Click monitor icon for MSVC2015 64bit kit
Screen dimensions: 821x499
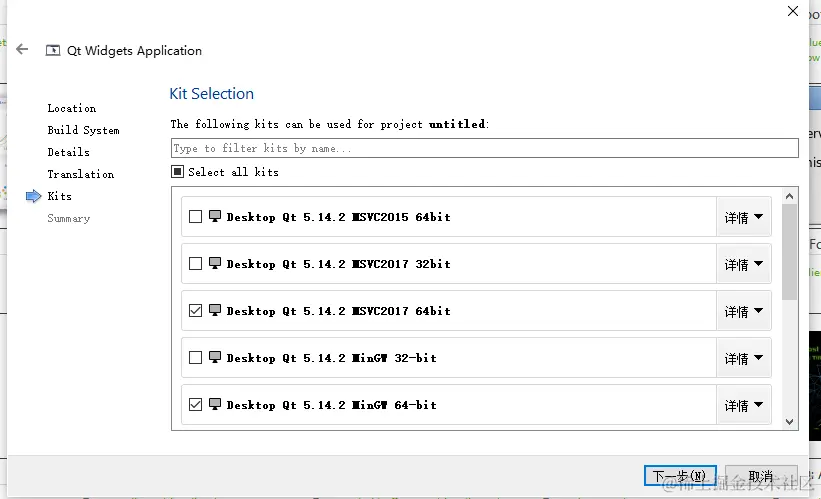pyautogui.click(x=215, y=216)
